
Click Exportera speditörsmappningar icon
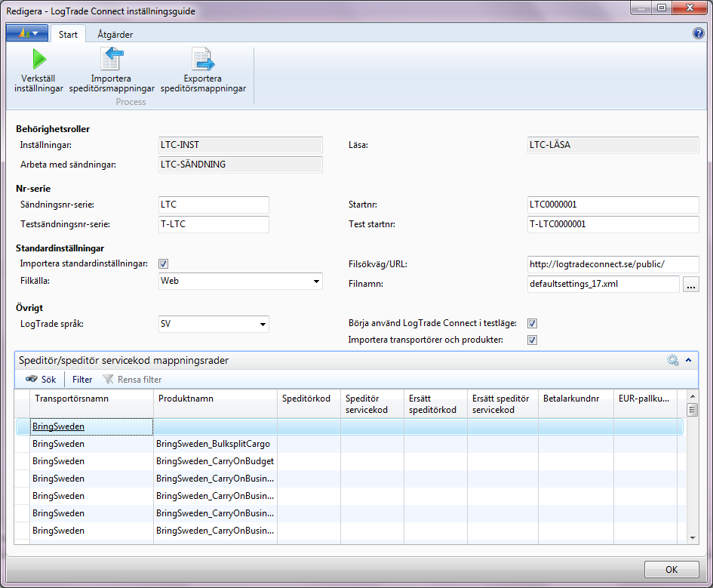tap(203, 59)
